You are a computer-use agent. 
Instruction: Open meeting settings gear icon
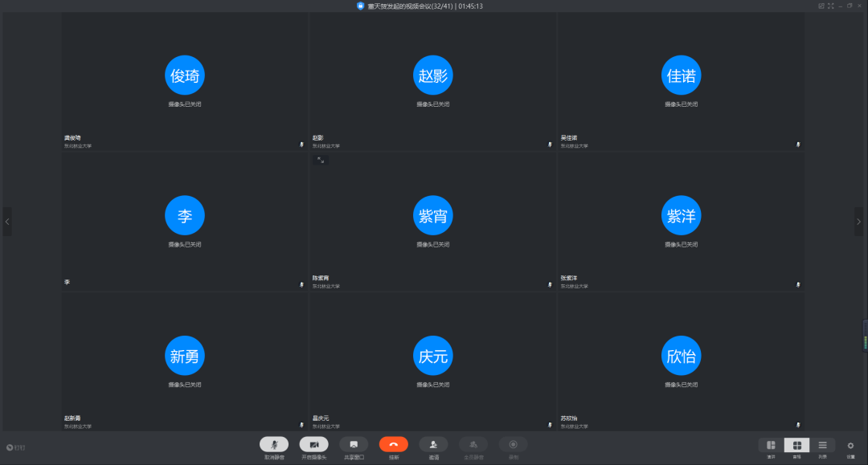tap(850, 445)
